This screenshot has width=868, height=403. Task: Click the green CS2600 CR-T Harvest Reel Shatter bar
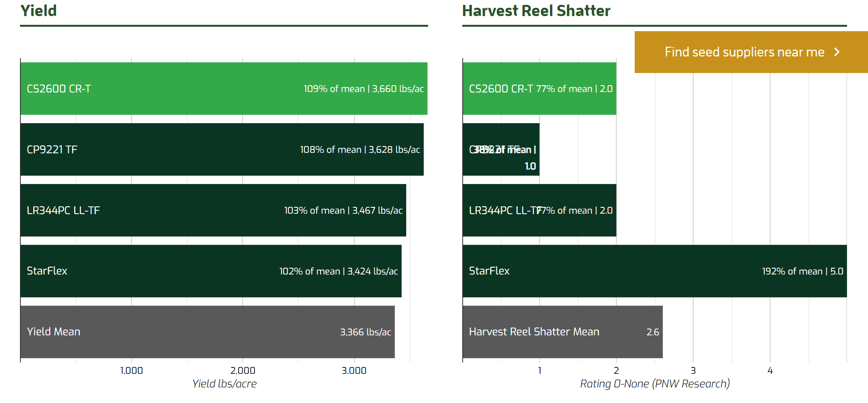pyautogui.click(x=539, y=89)
